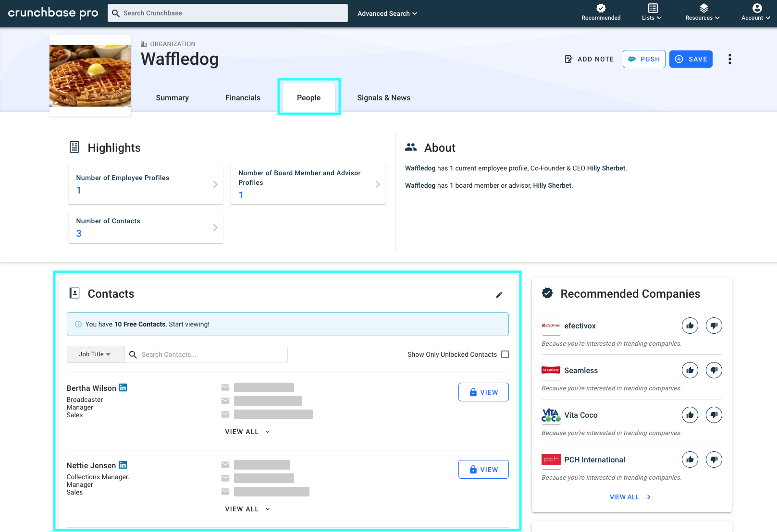Click Bertha Wilson's first email icon
The image size is (777, 532).
point(225,387)
